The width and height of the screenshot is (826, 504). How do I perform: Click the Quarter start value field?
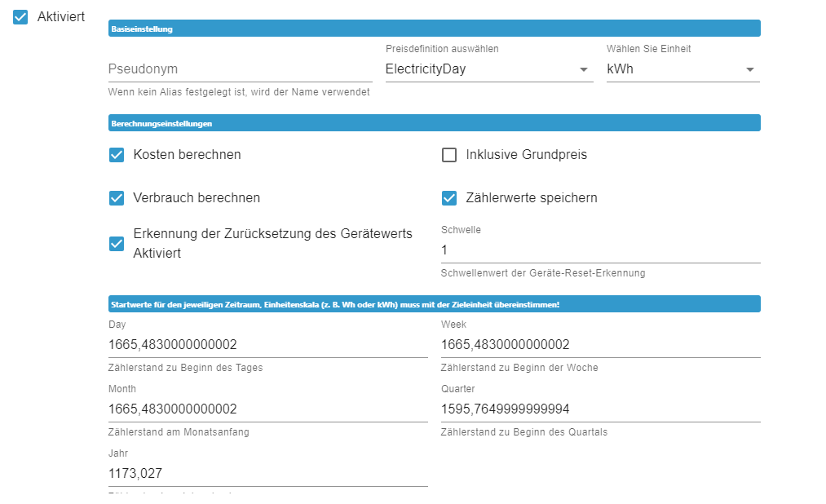point(600,409)
